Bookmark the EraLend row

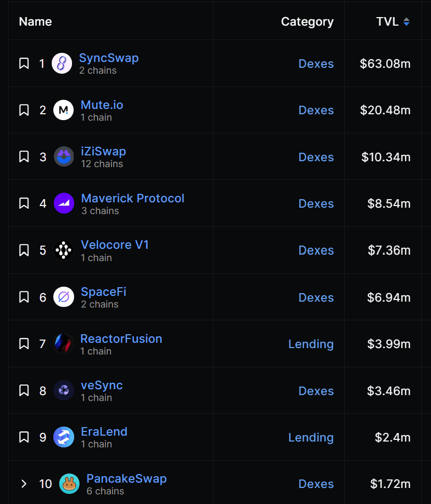[x=24, y=437]
